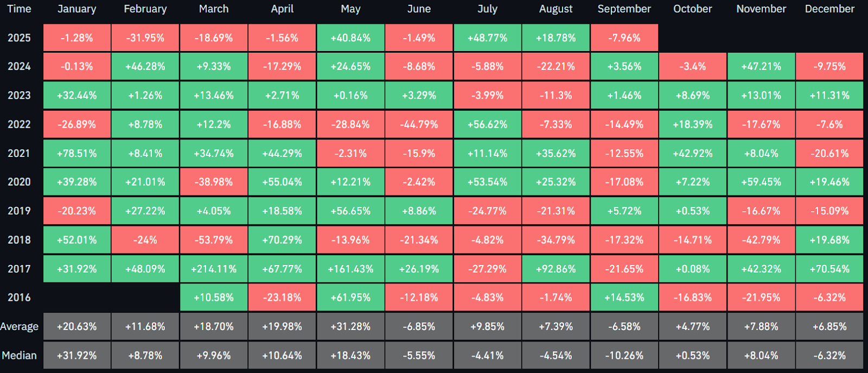This screenshot has width=868, height=373.
Task: Select the -44.79% June 2022 cell
Action: tap(419, 124)
